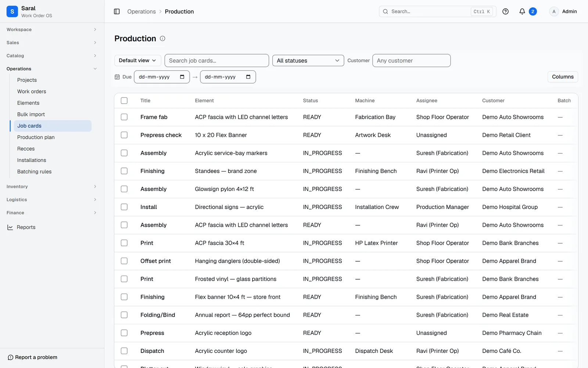Screen dimensions: 588x368
Task: Check the Install row checkbox
Action: [124, 207]
